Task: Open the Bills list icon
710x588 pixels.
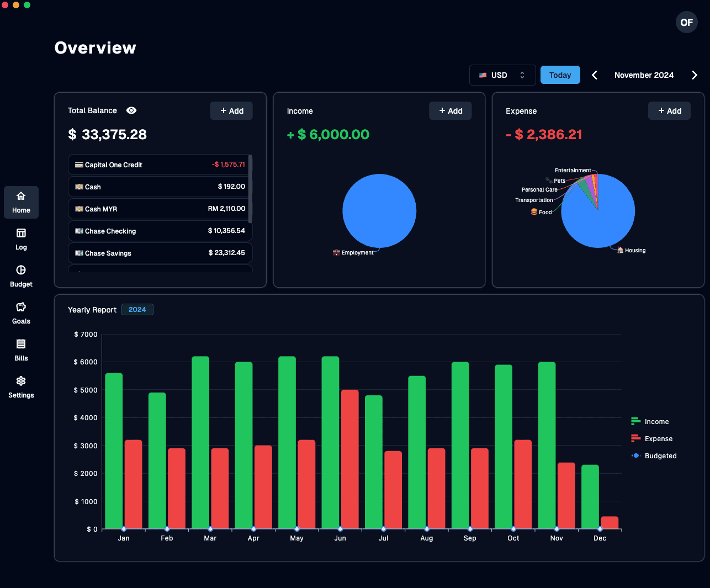Action: (21, 345)
